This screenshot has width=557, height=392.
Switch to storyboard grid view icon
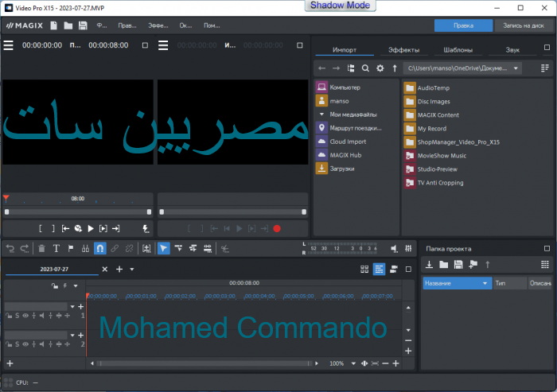point(364,270)
